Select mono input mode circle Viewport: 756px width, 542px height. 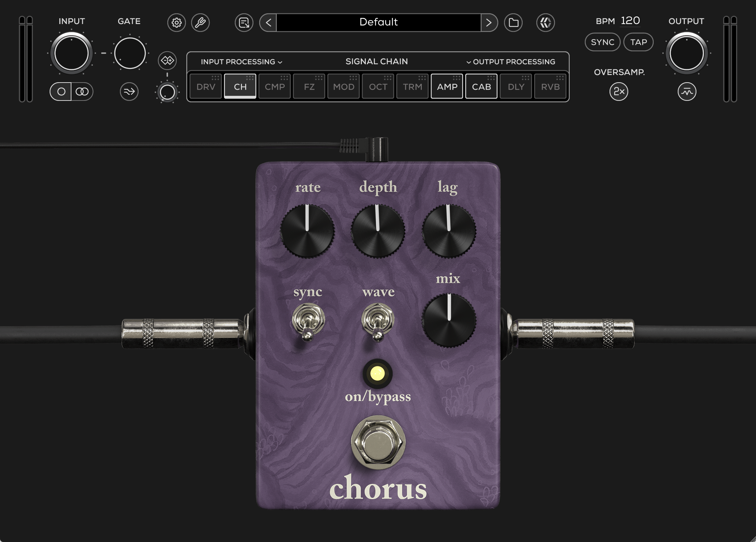pos(61,92)
